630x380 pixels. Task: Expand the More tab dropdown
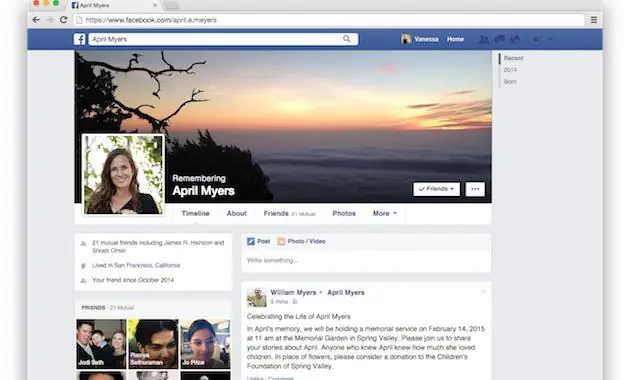coord(385,213)
